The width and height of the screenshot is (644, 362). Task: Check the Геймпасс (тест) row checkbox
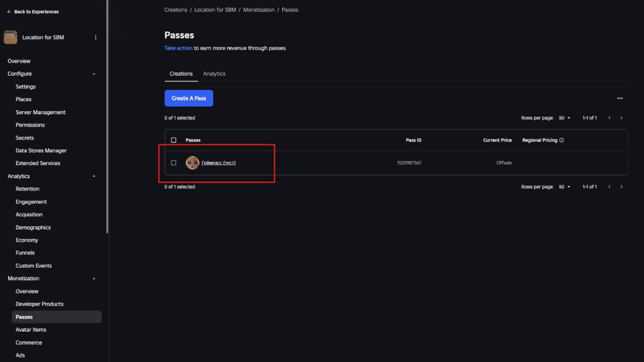click(174, 163)
